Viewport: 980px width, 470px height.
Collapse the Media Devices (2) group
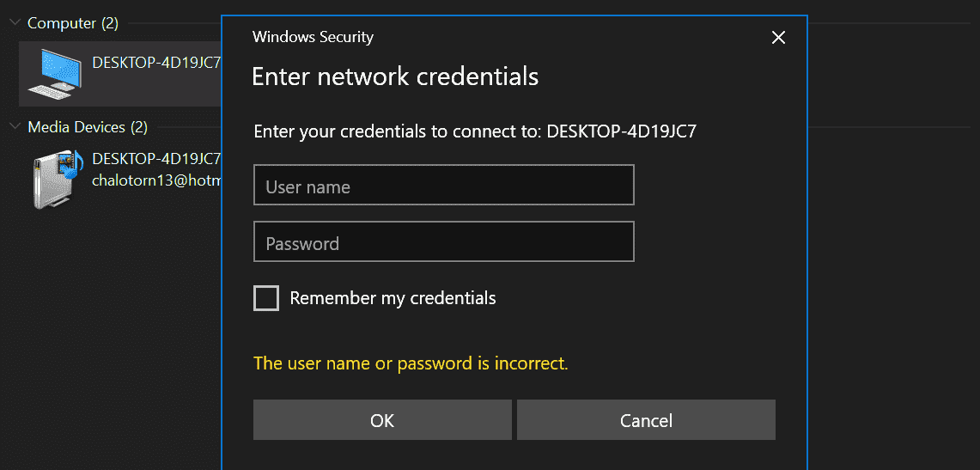[15, 127]
